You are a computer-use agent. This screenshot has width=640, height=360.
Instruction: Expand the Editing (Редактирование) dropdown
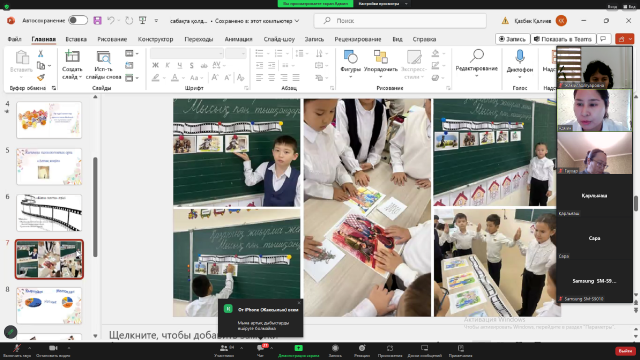click(x=476, y=61)
